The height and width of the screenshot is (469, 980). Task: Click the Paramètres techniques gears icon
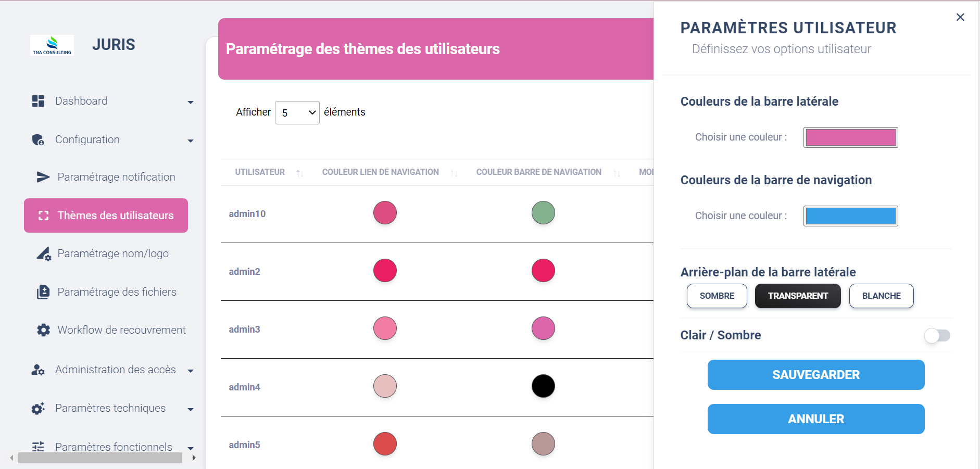coord(38,409)
